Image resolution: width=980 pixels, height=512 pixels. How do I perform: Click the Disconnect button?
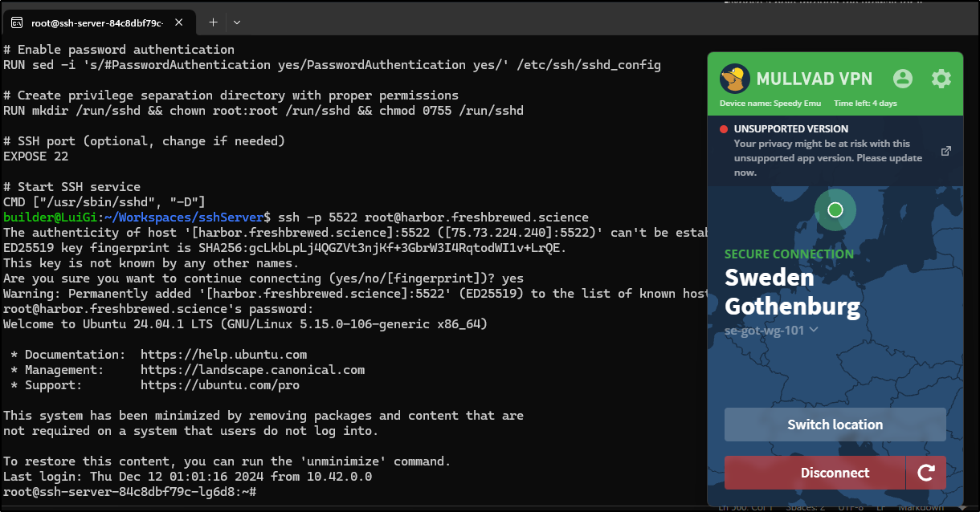coord(815,473)
